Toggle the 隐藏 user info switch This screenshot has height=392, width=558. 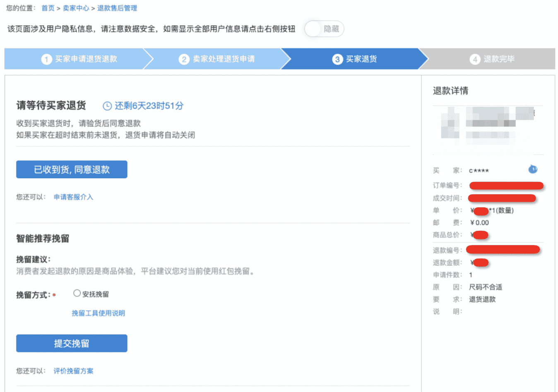point(324,29)
